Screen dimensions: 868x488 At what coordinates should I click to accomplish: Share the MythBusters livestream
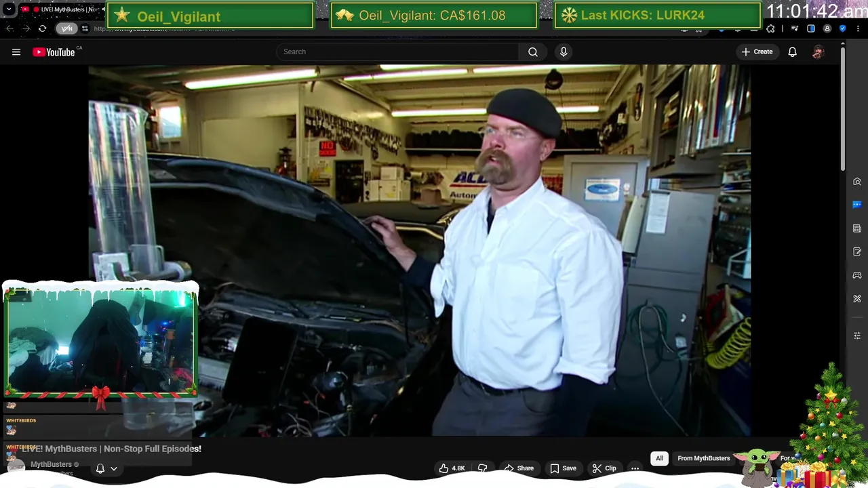click(x=519, y=468)
